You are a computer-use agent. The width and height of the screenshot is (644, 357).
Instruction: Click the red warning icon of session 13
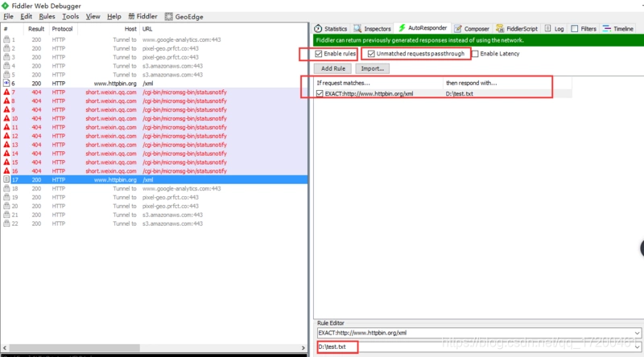[x=6, y=145]
